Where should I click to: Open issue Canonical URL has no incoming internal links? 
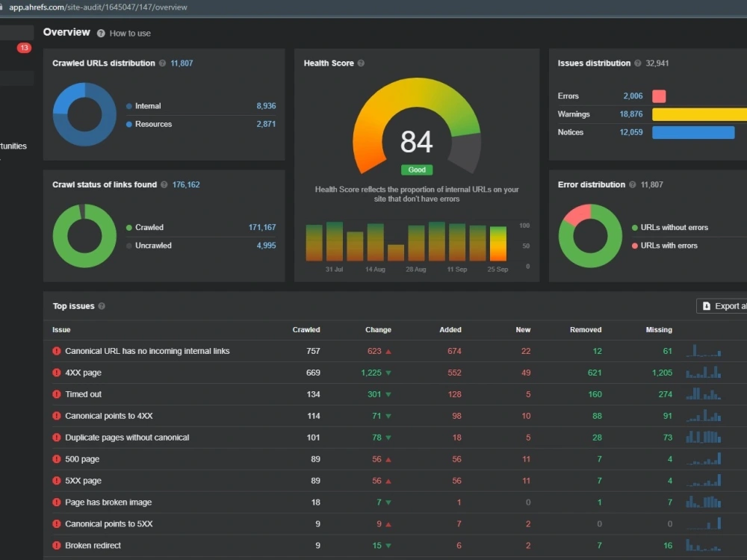(x=147, y=351)
